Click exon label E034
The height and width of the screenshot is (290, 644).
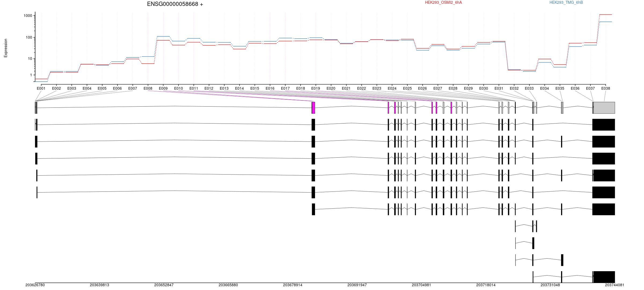click(x=544, y=88)
